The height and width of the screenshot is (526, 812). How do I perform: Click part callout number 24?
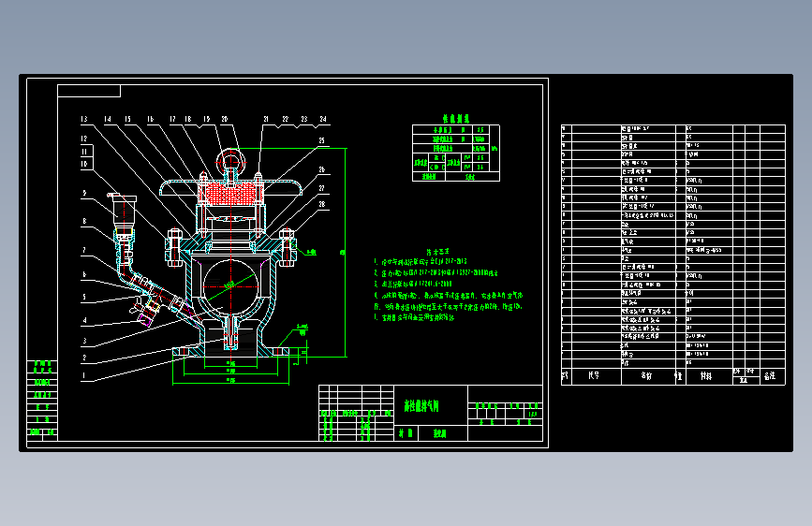click(x=323, y=119)
